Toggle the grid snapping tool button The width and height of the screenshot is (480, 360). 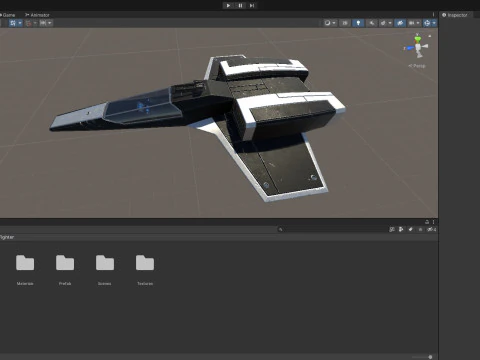pos(13,23)
